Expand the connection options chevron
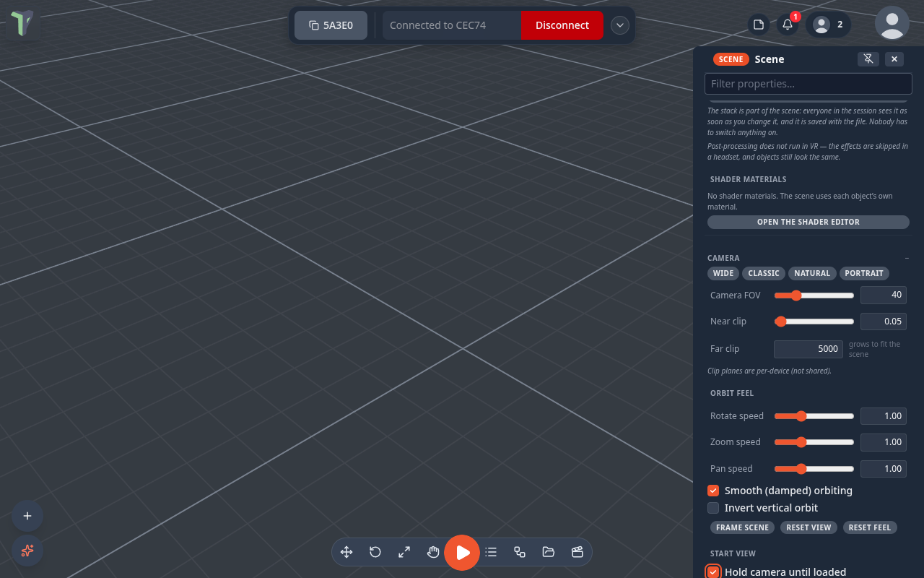This screenshot has height=578, width=924. [620, 25]
